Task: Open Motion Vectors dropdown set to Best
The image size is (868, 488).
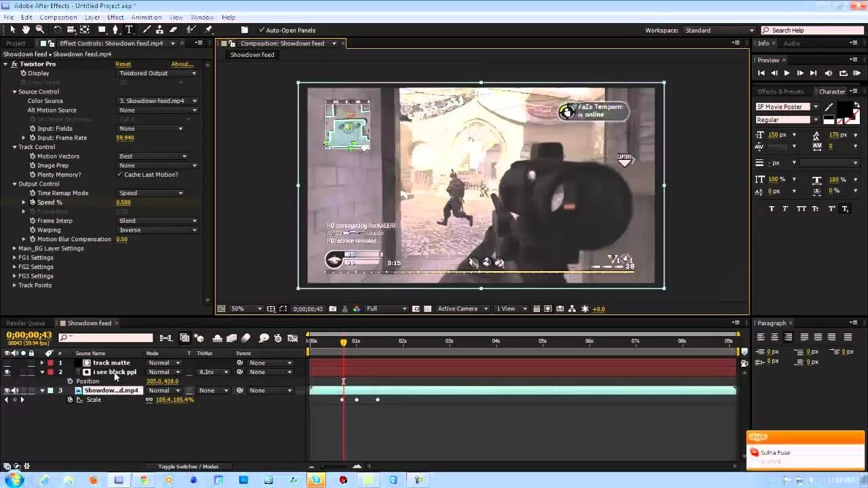Action: pos(153,157)
